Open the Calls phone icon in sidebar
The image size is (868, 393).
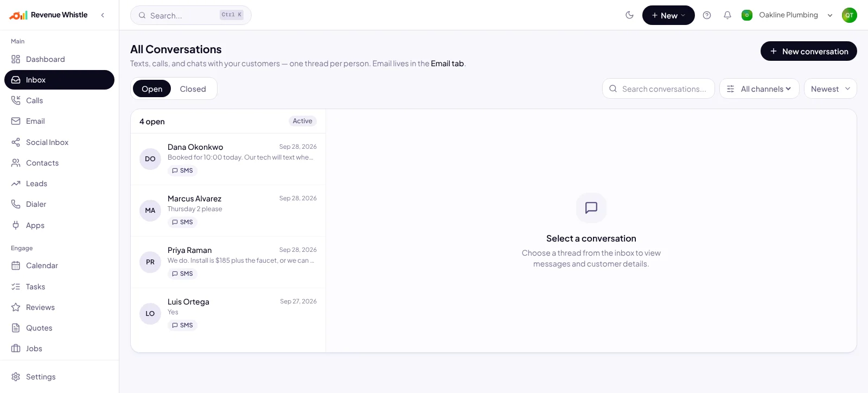point(16,100)
